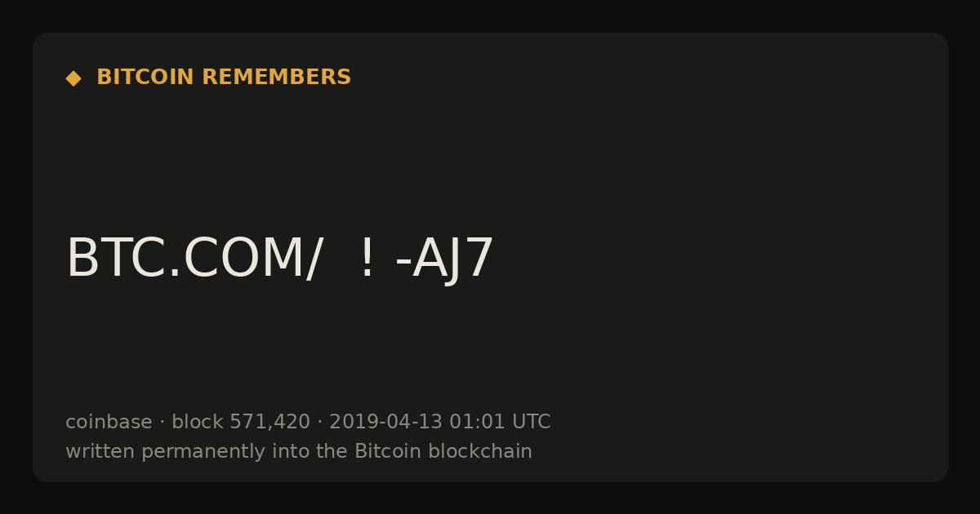Click the empty card area above the message

(490, 155)
